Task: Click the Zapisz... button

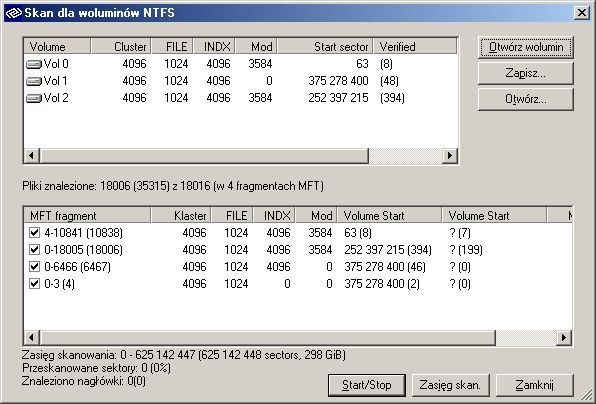Action: 526,73
